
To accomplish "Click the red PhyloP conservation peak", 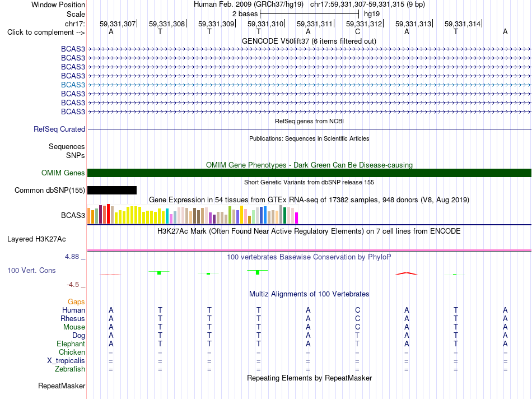I will 407,273.
